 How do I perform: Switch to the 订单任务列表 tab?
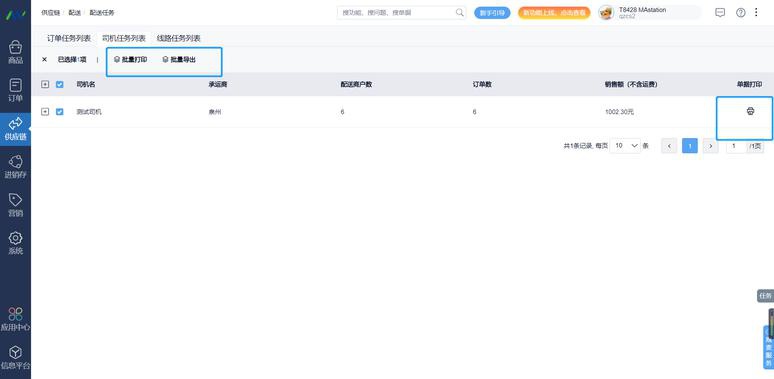69,38
